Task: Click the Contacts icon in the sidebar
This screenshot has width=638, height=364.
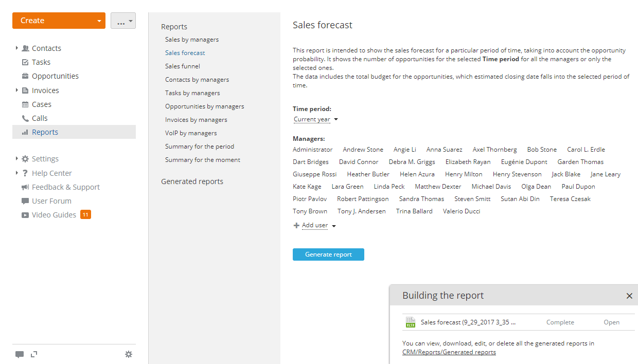Action: 25,48
